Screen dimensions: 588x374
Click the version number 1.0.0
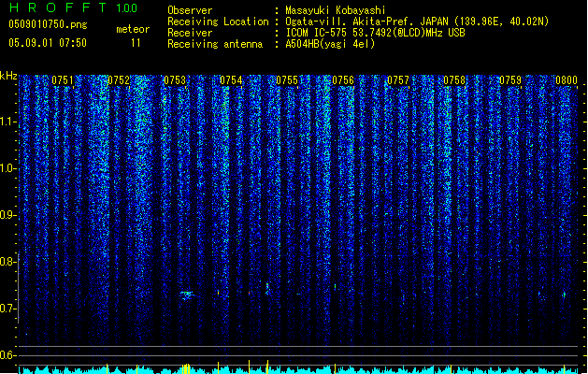(x=126, y=8)
